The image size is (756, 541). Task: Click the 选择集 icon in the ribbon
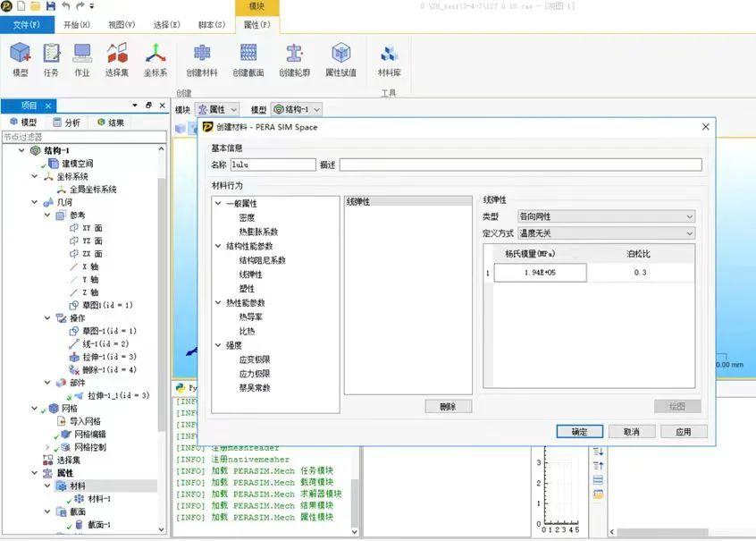(116, 60)
